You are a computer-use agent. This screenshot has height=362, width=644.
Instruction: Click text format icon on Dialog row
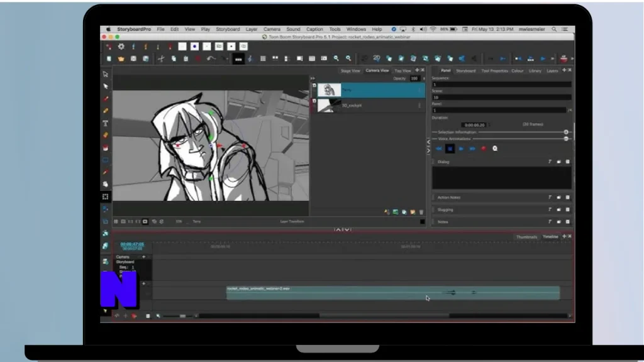click(550, 162)
